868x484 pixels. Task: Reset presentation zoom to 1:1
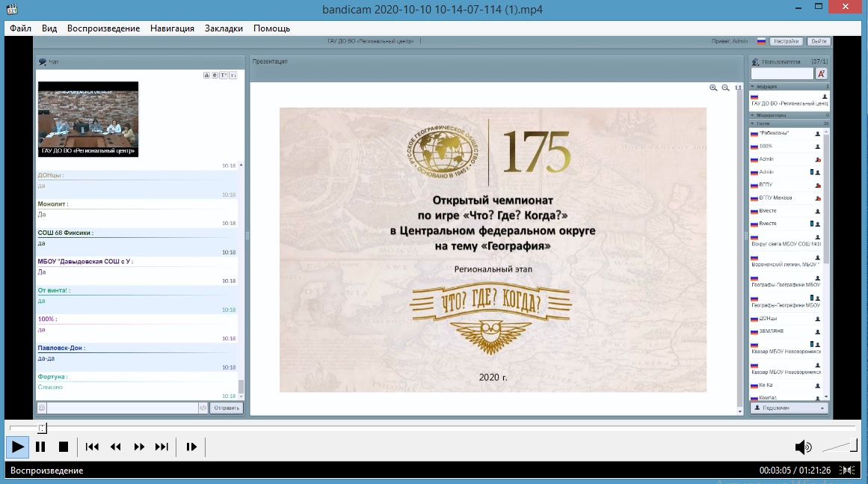tap(737, 88)
